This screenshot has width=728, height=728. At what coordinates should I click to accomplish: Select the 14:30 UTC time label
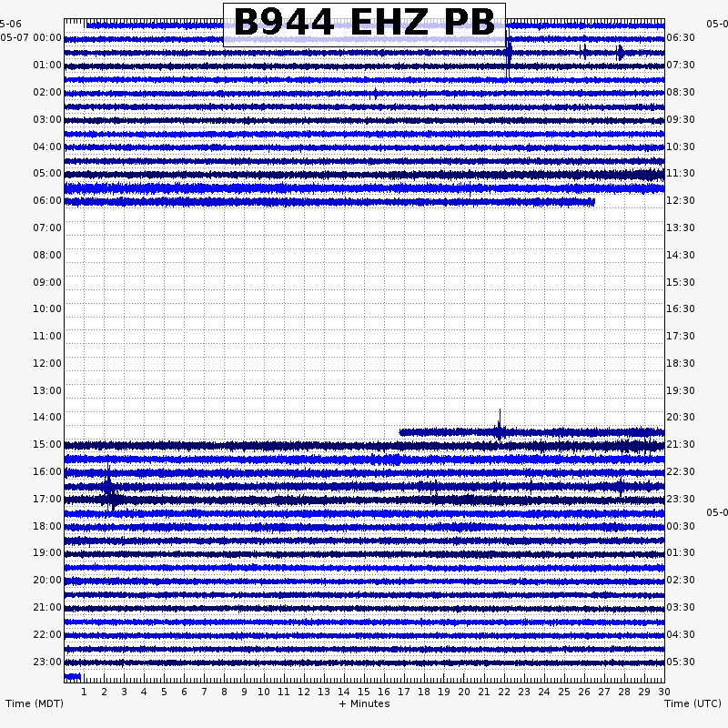coord(681,255)
